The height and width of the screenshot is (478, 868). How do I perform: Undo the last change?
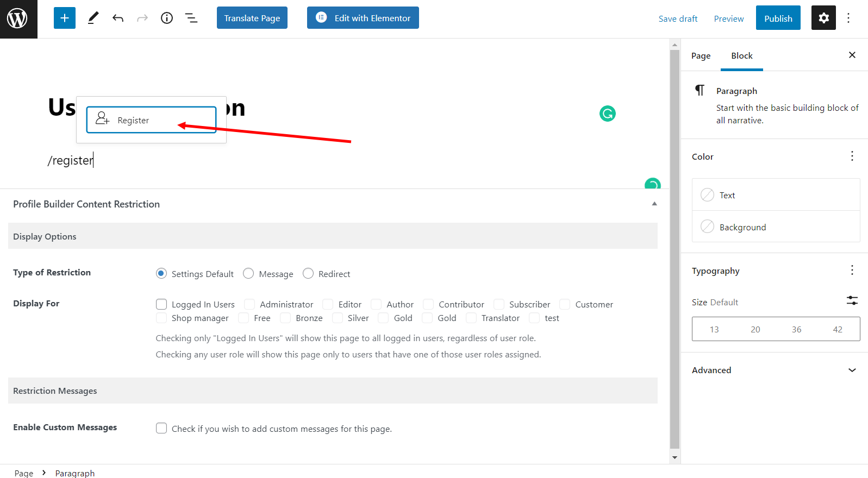point(118,18)
